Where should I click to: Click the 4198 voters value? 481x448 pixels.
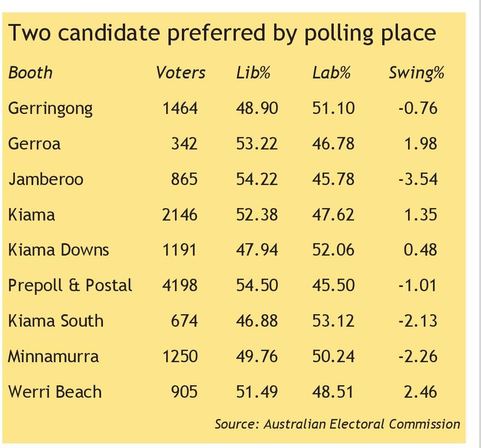[180, 286]
